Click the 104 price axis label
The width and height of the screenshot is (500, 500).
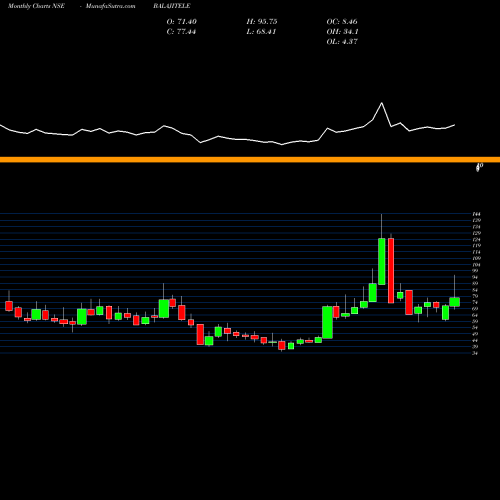click(476, 265)
